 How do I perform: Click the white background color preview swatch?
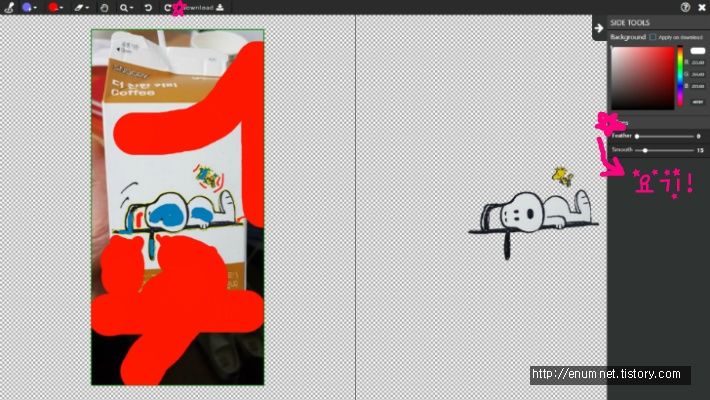pos(698,51)
